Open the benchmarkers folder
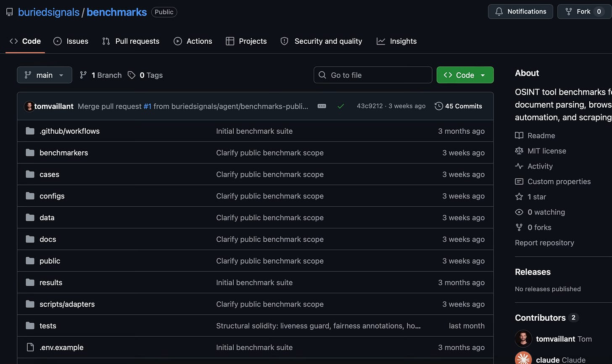 pyautogui.click(x=64, y=153)
